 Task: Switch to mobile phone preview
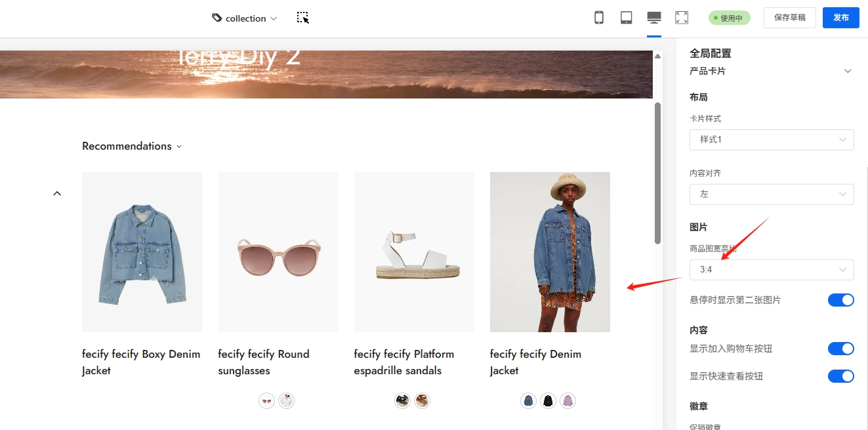point(598,18)
